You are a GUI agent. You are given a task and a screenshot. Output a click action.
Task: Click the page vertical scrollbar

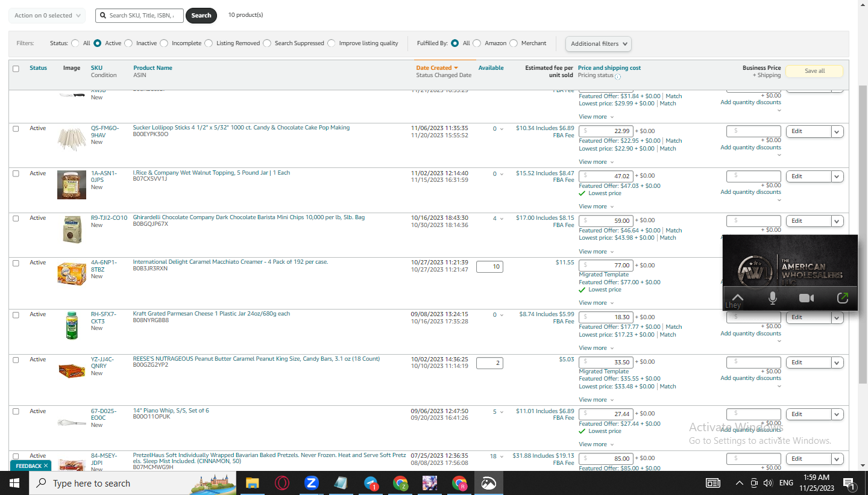pos(863,235)
